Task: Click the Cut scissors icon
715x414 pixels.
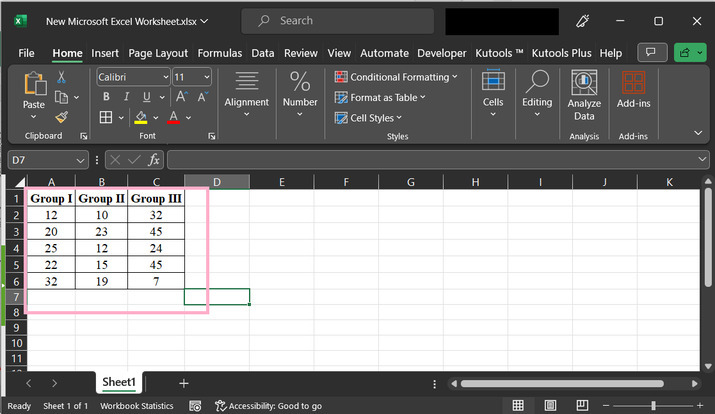Action: point(61,77)
